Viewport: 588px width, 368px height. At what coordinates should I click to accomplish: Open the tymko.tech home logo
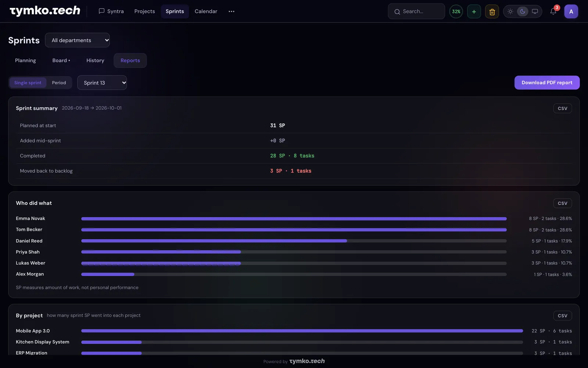point(45,11)
